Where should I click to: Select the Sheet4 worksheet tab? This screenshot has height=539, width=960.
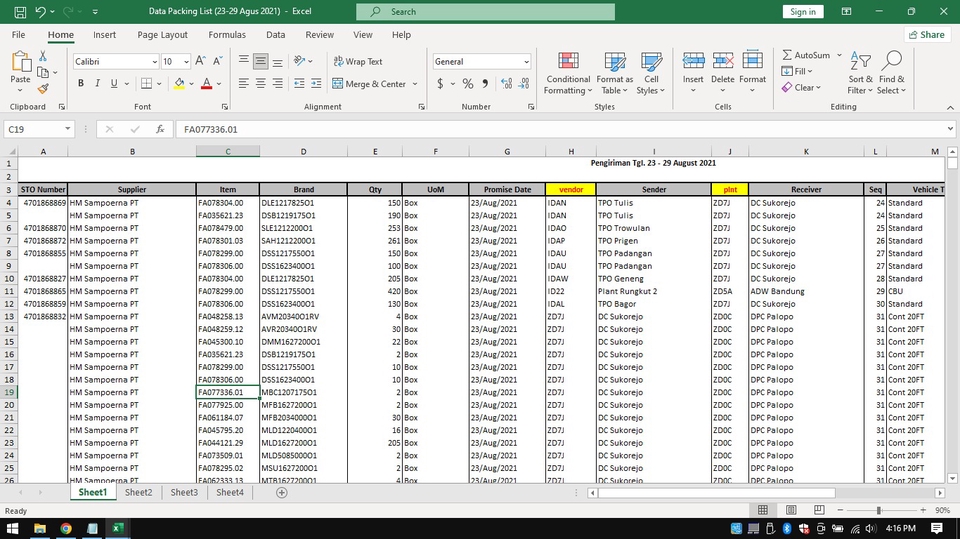pos(230,492)
